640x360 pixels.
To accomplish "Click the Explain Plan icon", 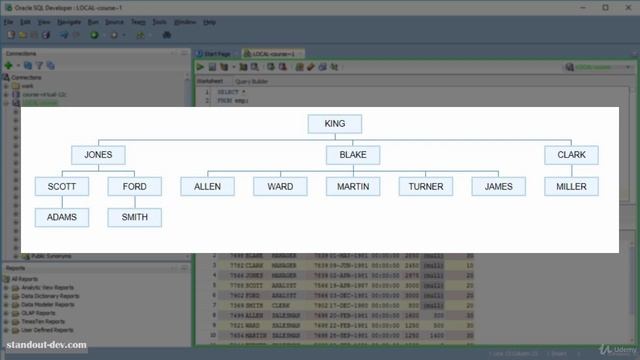I will pyautogui.click(x=224, y=67).
